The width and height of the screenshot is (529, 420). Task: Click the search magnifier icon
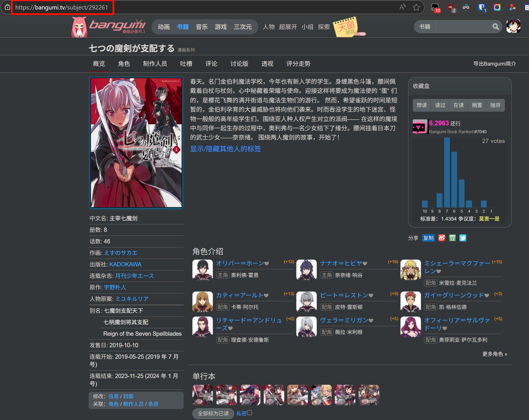pyautogui.click(x=496, y=27)
